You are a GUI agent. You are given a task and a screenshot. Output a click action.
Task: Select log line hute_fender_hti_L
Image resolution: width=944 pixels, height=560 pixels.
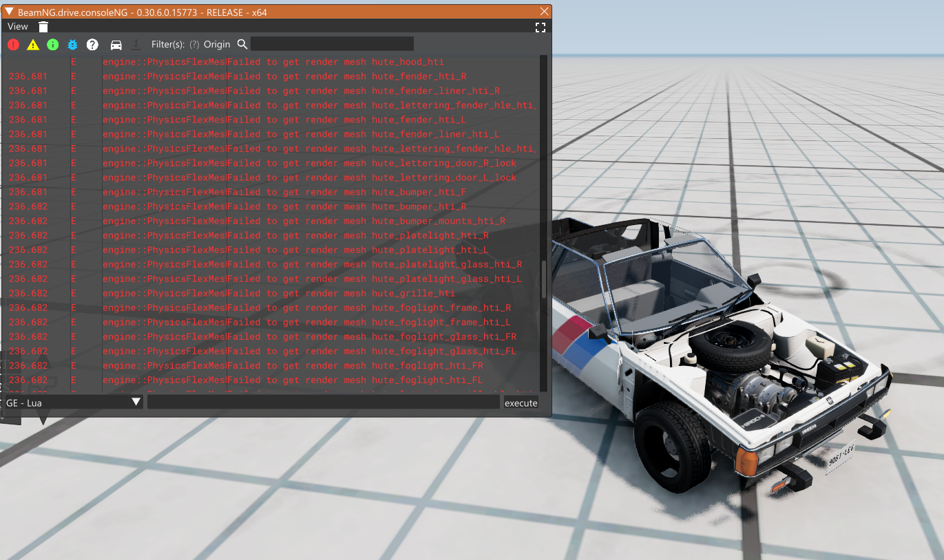[272, 120]
